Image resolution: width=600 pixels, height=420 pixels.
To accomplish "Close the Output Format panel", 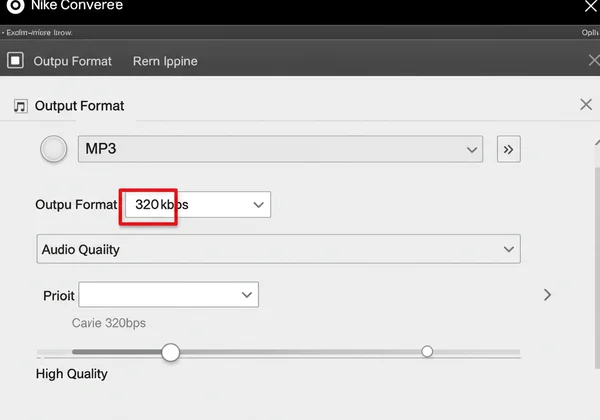I will click(x=586, y=105).
